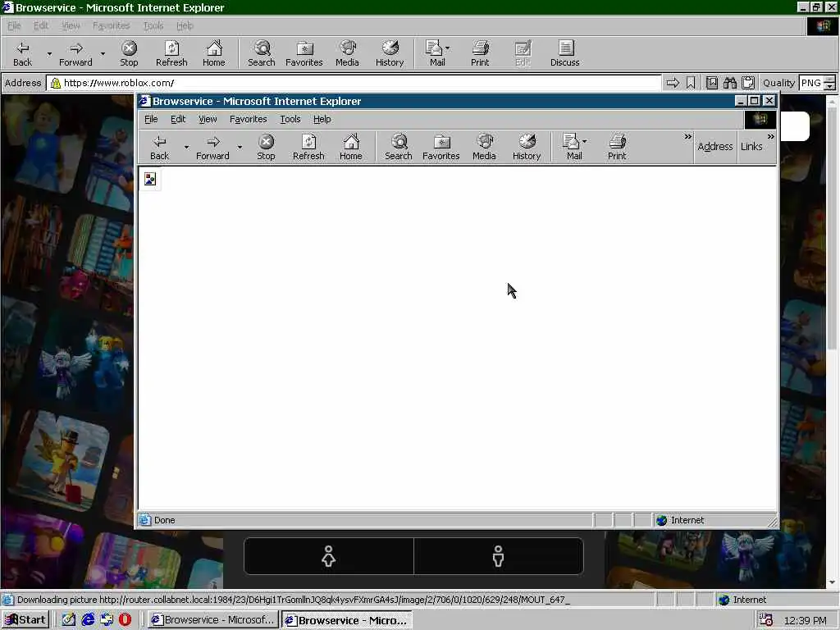Click Forward in the inner Browservice window

[x=212, y=148]
